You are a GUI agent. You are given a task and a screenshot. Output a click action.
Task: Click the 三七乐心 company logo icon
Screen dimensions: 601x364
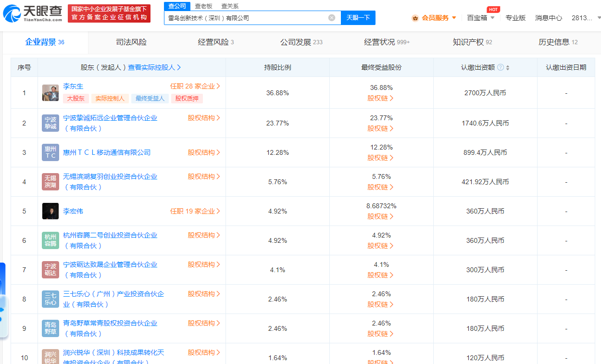(50, 299)
